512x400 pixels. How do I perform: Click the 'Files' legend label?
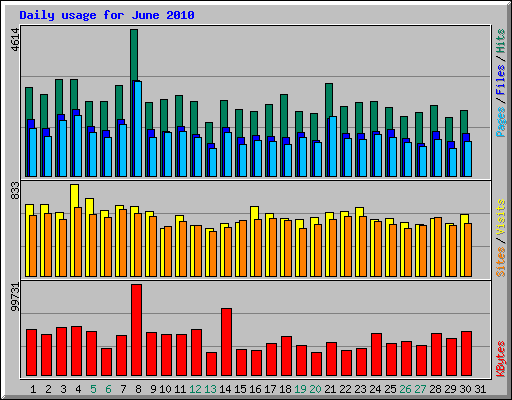coord(501,79)
